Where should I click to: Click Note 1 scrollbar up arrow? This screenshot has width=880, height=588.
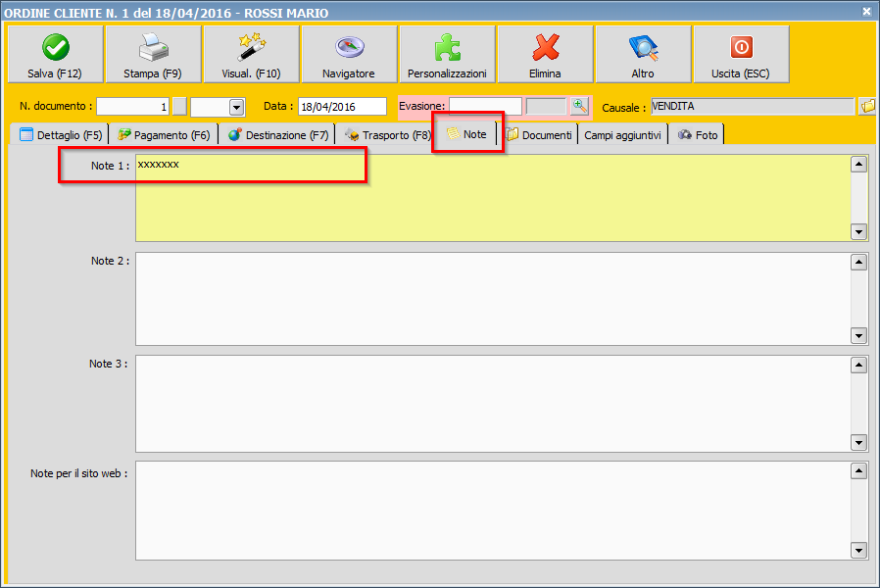click(858, 165)
